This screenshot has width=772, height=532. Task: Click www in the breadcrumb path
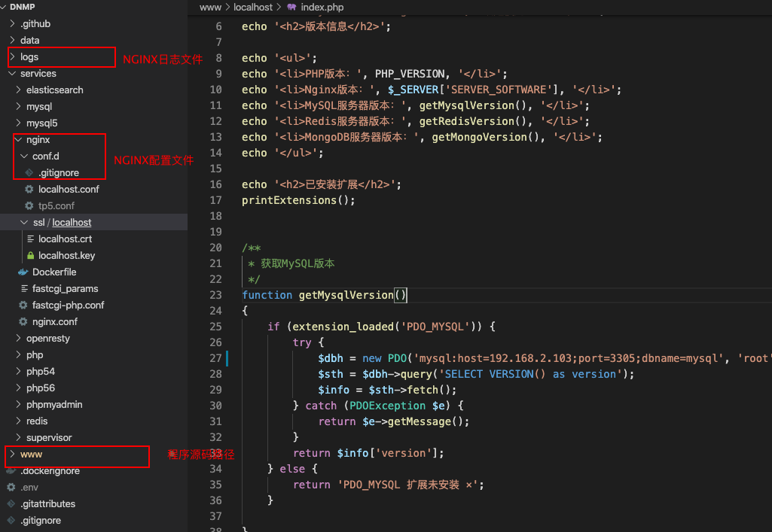pos(210,7)
